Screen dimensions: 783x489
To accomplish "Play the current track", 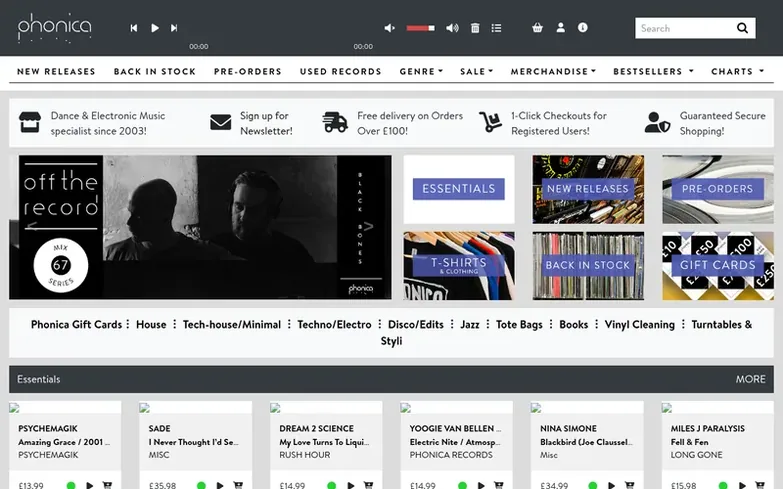I will pyautogui.click(x=155, y=28).
